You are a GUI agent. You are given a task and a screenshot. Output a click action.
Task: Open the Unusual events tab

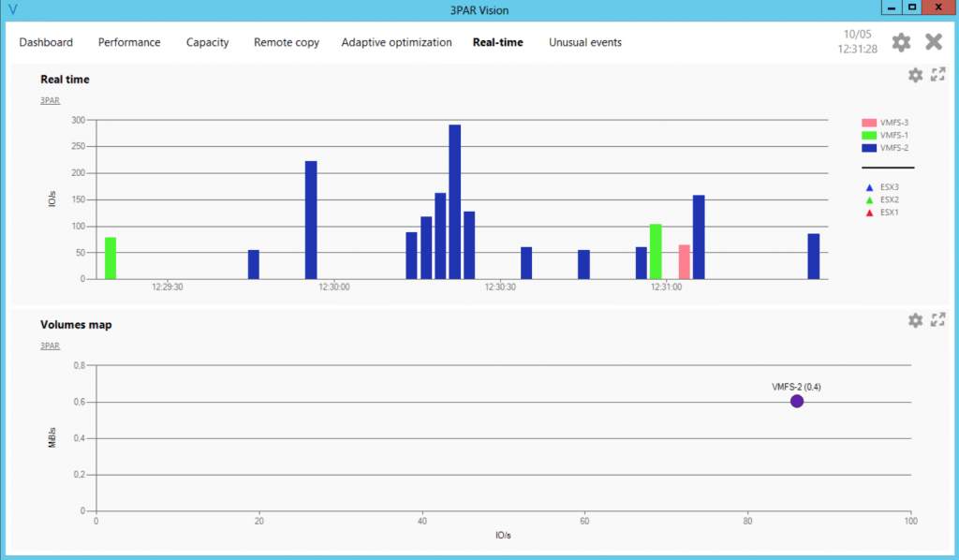coord(585,42)
